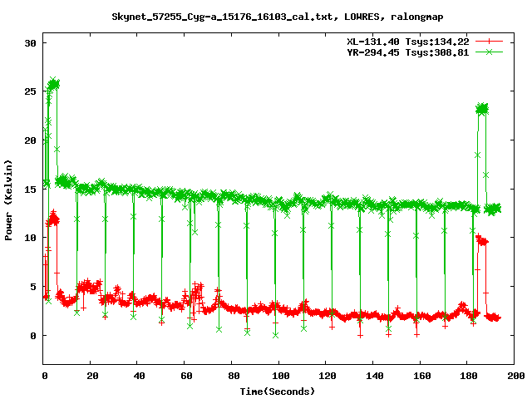
Task: Click the green calibration peak near 23 Kelvin at end
Action: point(482,109)
